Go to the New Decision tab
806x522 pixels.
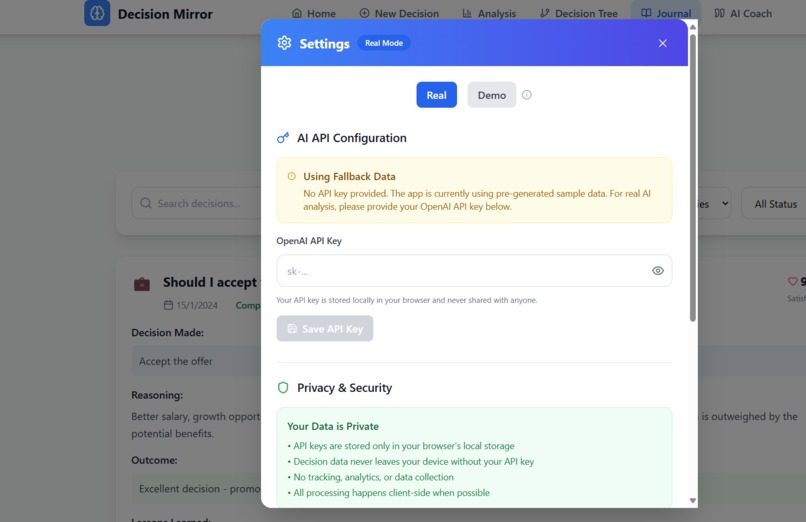click(399, 13)
